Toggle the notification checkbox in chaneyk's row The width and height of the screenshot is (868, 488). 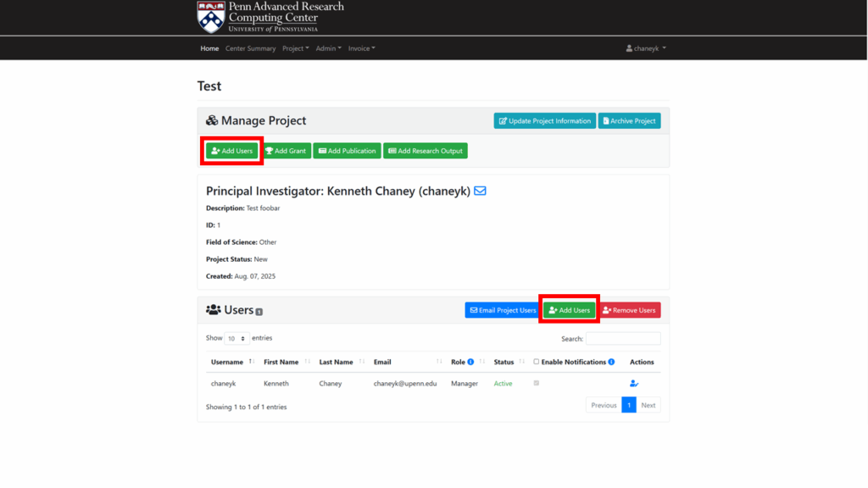point(537,383)
